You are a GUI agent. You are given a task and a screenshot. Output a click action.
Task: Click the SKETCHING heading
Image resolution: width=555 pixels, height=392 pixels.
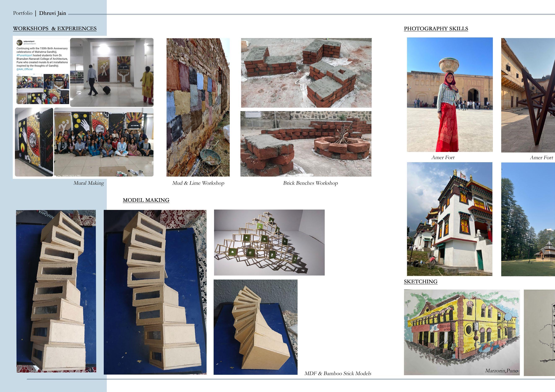pyautogui.click(x=421, y=282)
